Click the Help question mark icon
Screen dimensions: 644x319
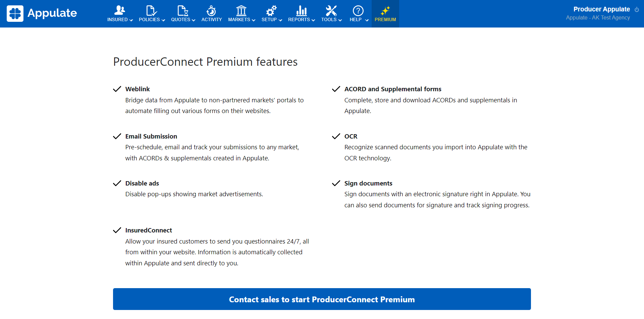358,10
